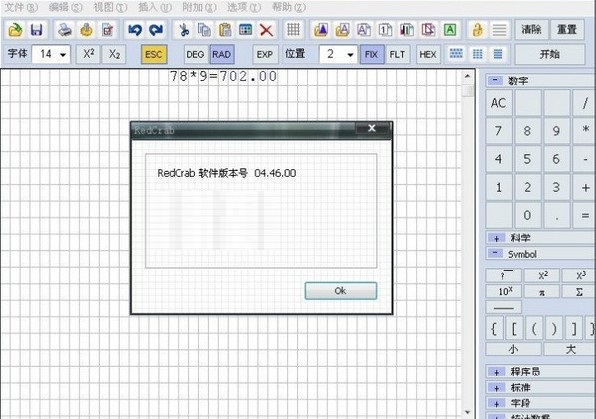This screenshot has width=596, height=419.
Task: Undo the last action
Action: [x=135, y=30]
